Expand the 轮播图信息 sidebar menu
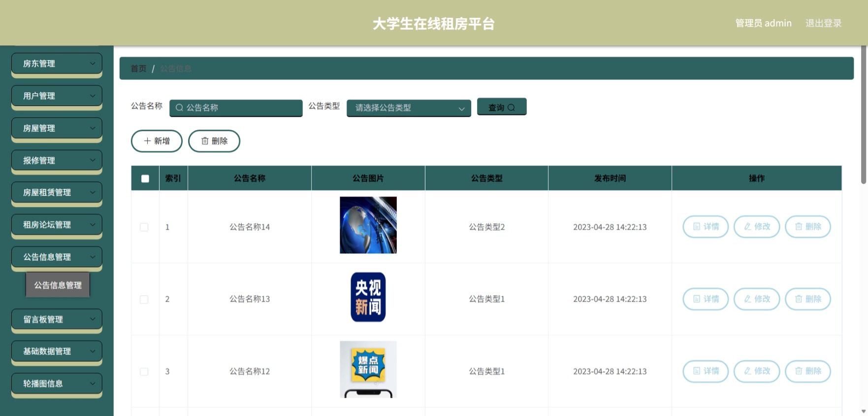 point(57,383)
